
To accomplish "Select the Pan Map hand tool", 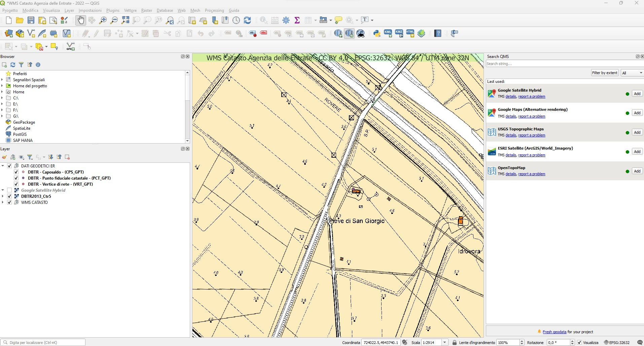I will tap(81, 20).
